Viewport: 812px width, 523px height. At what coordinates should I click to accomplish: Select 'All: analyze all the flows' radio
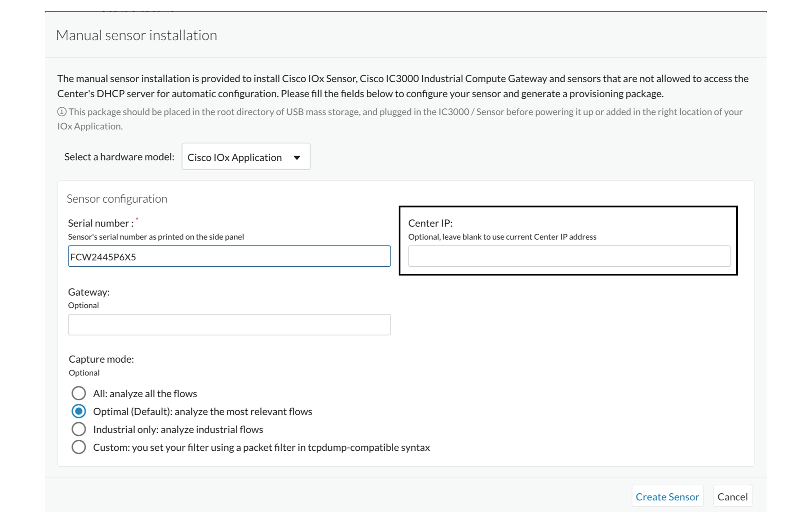pos(79,393)
